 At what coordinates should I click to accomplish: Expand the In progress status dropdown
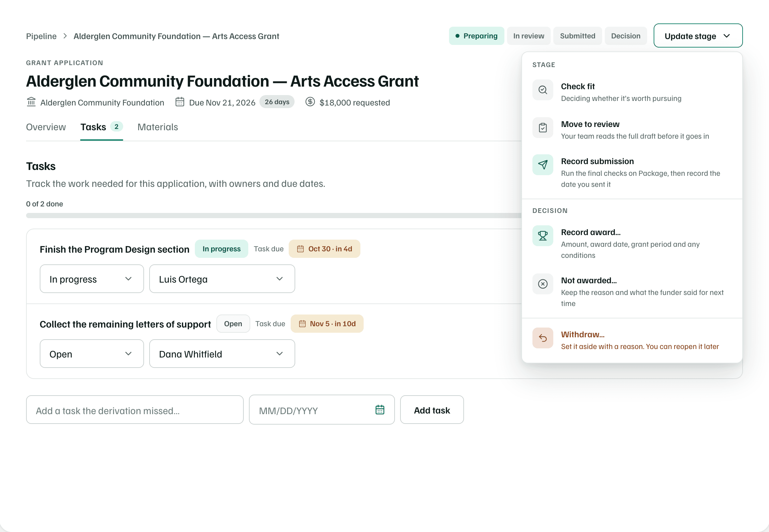[92, 279]
